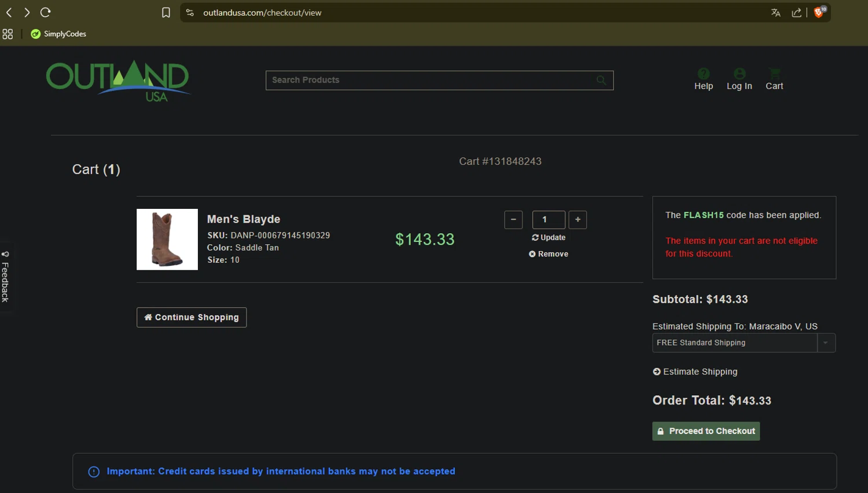
Task: Open site information icon in address bar
Action: click(x=190, y=12)
